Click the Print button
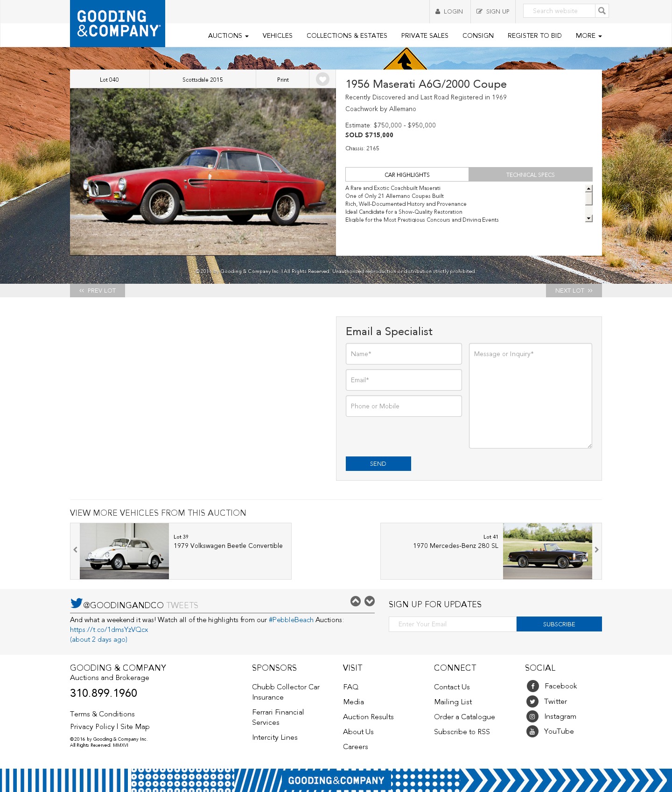The width and height of the screenshot is (672, 792). (x=283, y=79)
